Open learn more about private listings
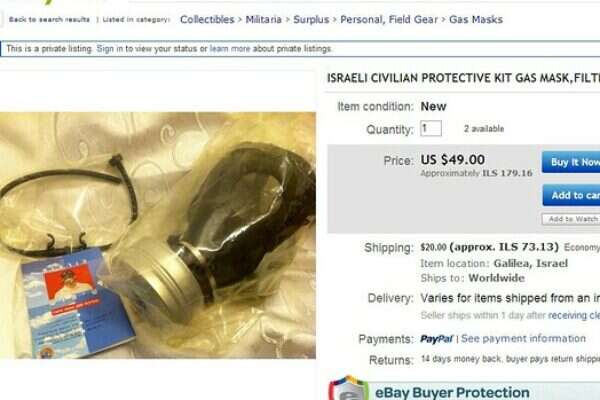This screenshot has height=400, width=600. coord(230,49)
